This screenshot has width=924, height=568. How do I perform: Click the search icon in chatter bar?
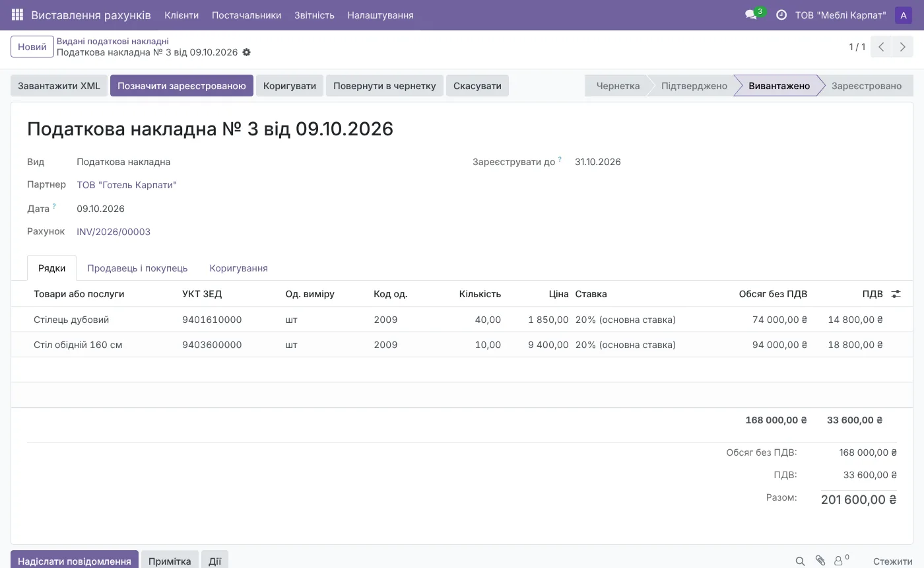click(x=800, y=561)
